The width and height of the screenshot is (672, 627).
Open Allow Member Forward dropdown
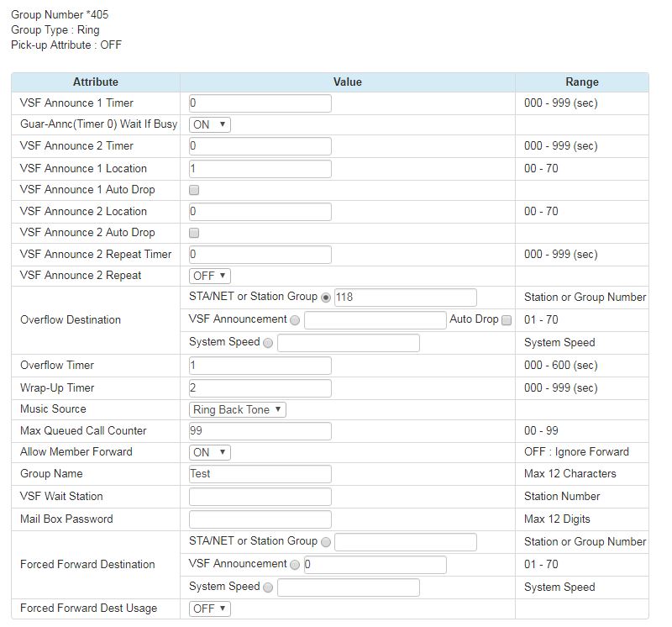210,452
